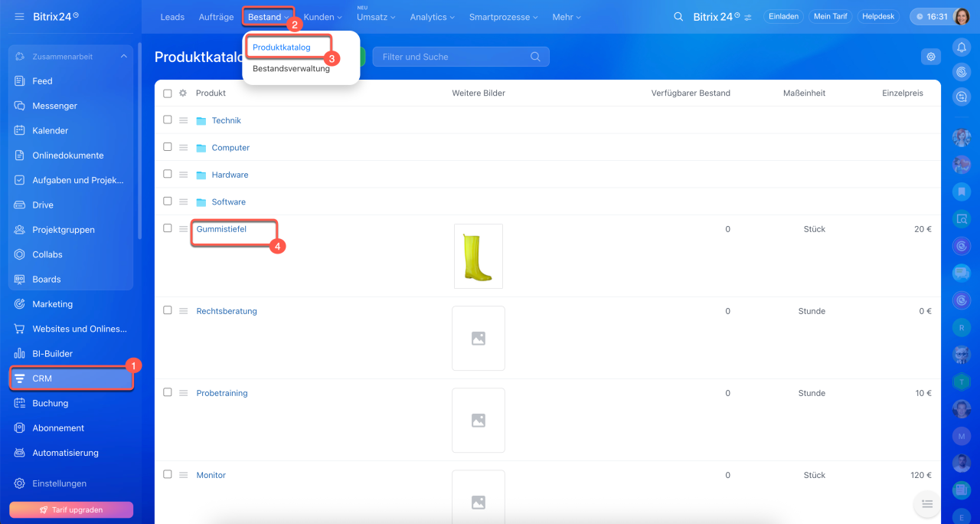Click the Tarif upgraden button
The width and height of the screenshot is (980, 524).
tap(71, 509)
